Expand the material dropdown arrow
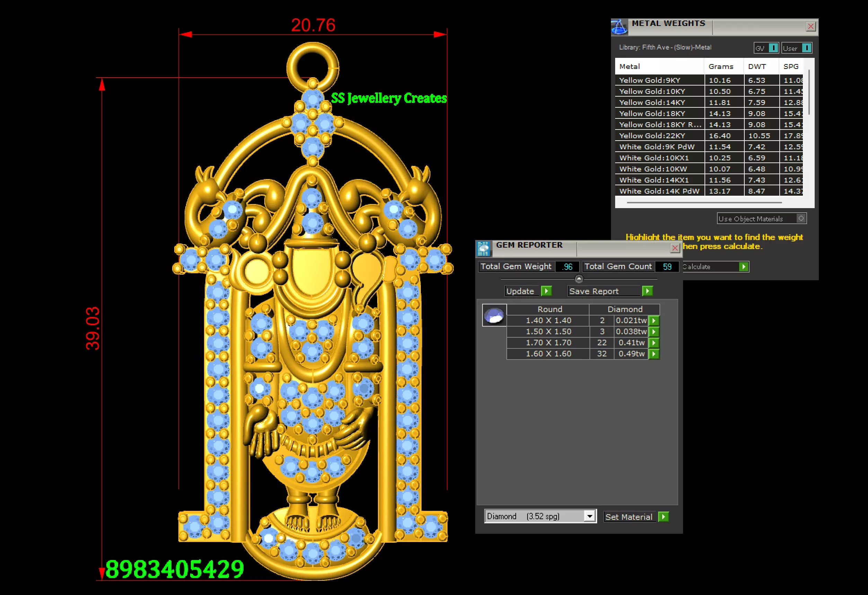 (590, 516)
